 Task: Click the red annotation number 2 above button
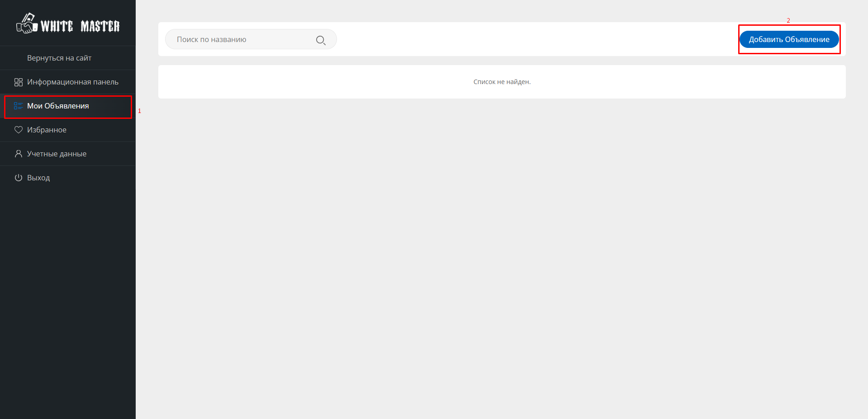point(788,20)
